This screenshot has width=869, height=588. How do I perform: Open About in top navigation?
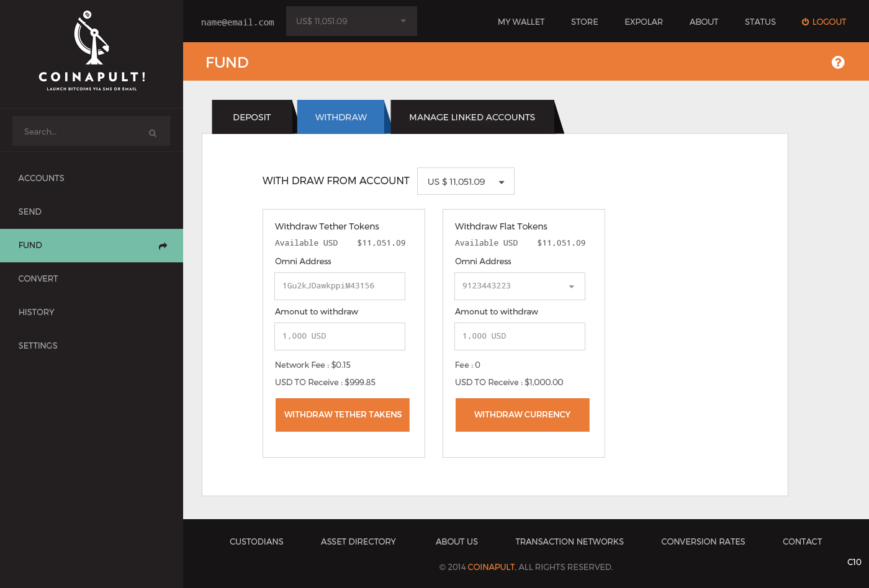tap(704, 22)
